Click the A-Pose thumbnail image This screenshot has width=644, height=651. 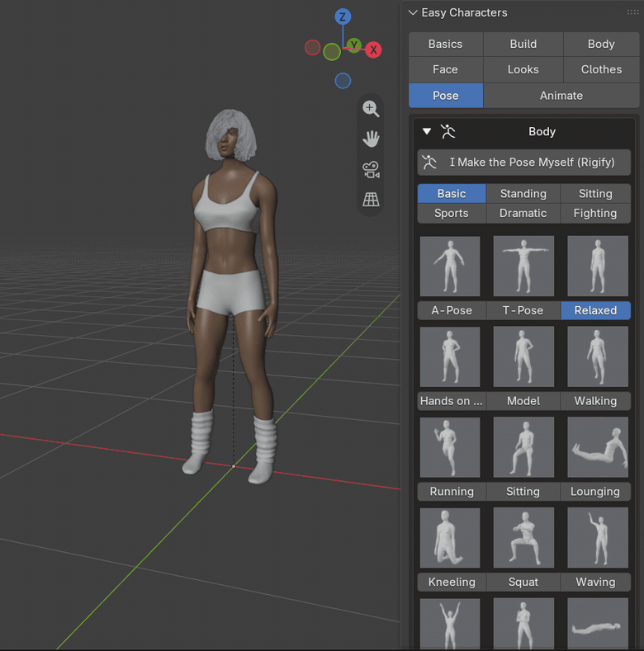coord(450,267)
